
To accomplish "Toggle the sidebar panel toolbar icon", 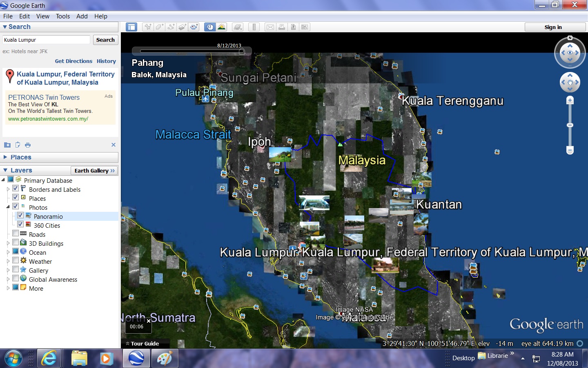I will point(131,27).
